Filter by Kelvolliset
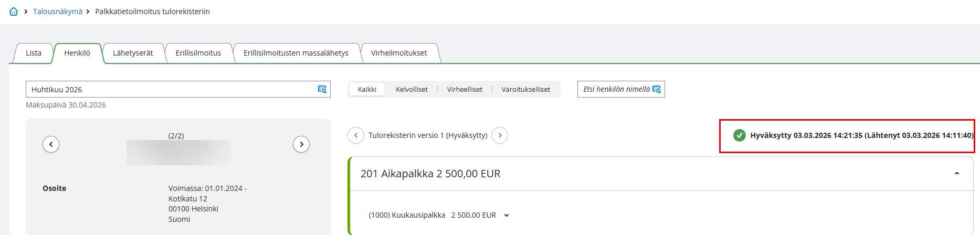980x235 pixels. 412,90
